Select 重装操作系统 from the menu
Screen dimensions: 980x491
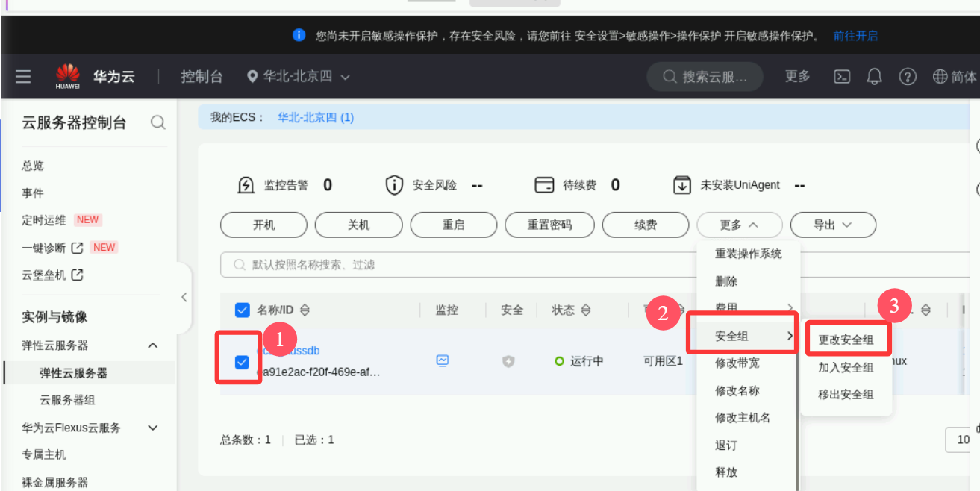coord(748,254)
